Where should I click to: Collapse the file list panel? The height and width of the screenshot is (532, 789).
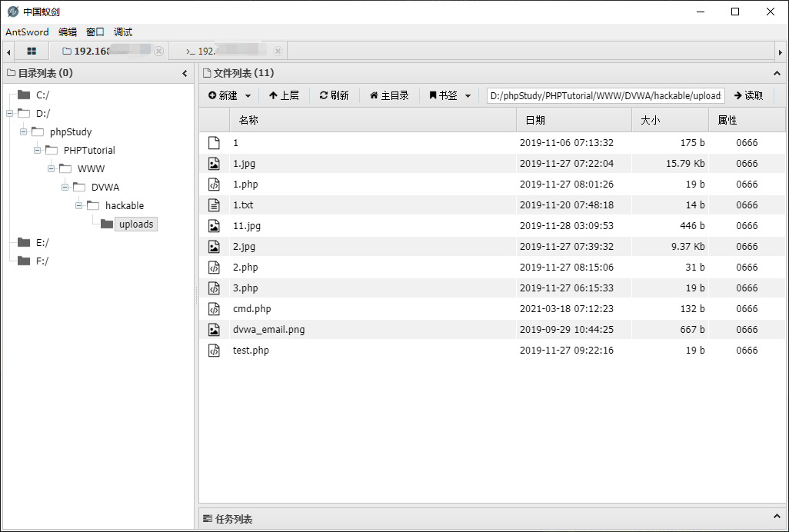(x=777, y=73)
